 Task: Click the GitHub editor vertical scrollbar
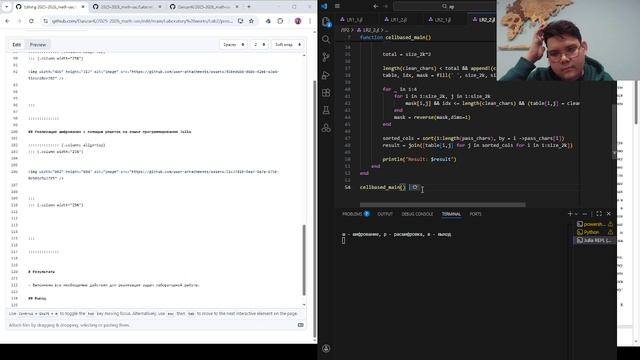click(x=304, y=260)
